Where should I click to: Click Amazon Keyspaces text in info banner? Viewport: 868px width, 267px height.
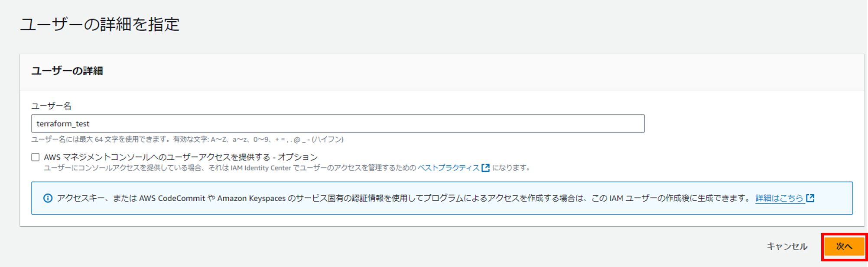(x=251, y=198)
